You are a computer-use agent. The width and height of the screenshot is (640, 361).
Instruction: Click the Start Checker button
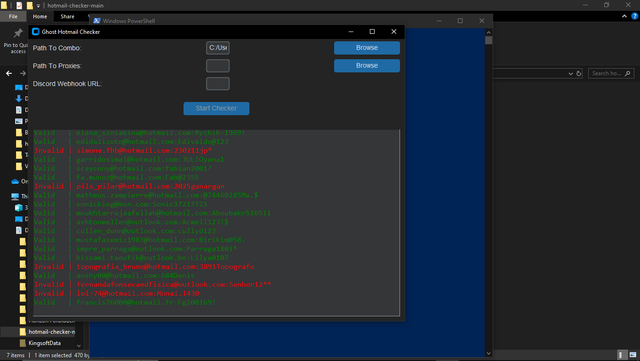216,108
